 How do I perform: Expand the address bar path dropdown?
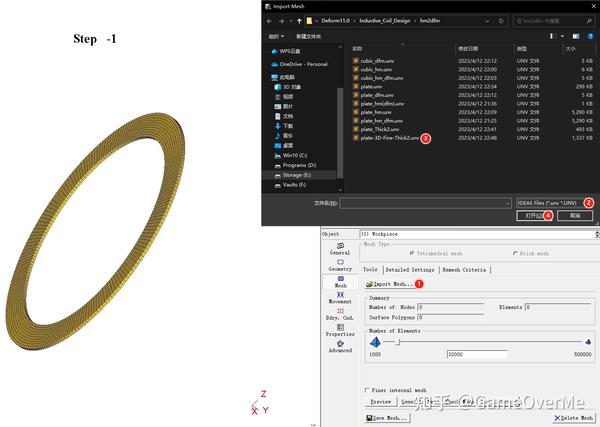[487, 21]
